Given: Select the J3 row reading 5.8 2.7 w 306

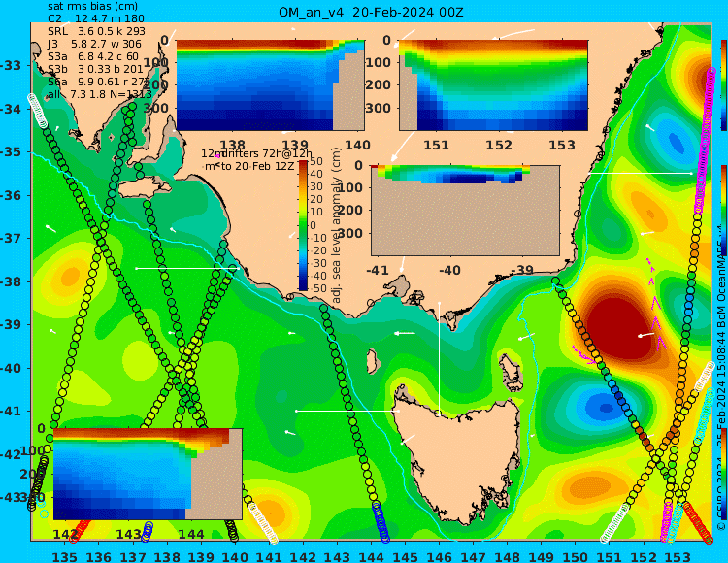Looking at the screenshot, I should (94, 44).
